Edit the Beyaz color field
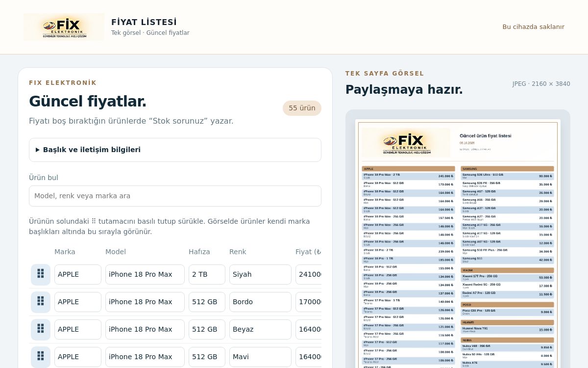The height and width of the screenshot is (368, 588). click(260, 330)
